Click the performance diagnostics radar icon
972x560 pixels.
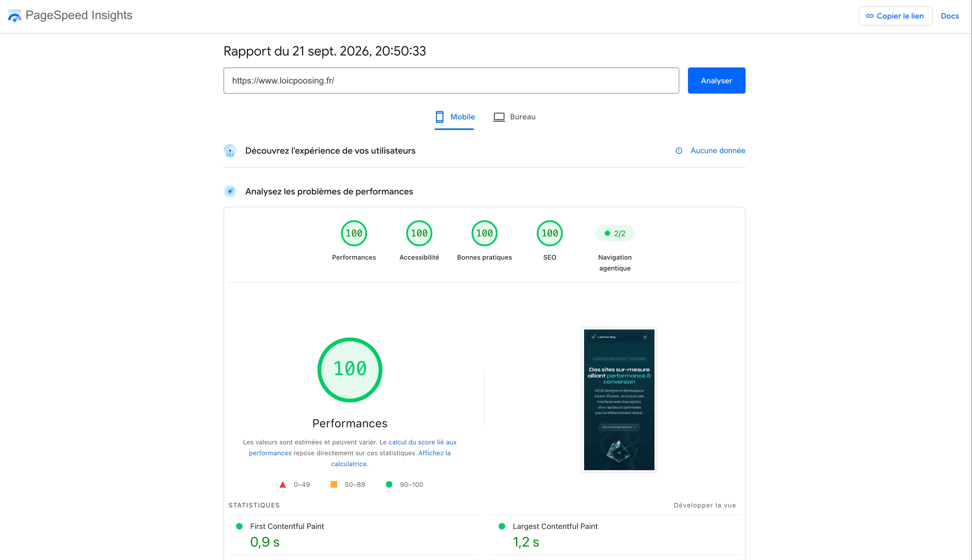tap(230, 191)
